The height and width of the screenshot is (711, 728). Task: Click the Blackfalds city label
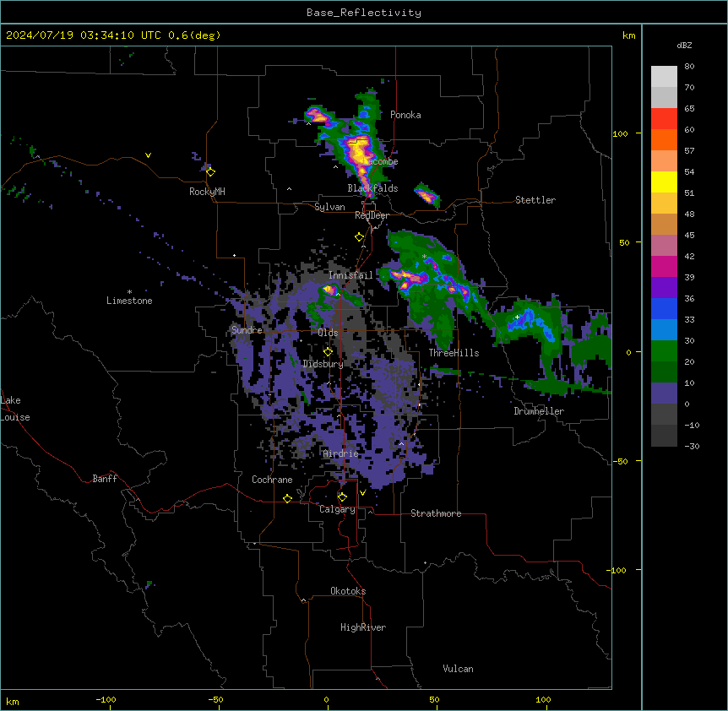click(x=372, y=188)
